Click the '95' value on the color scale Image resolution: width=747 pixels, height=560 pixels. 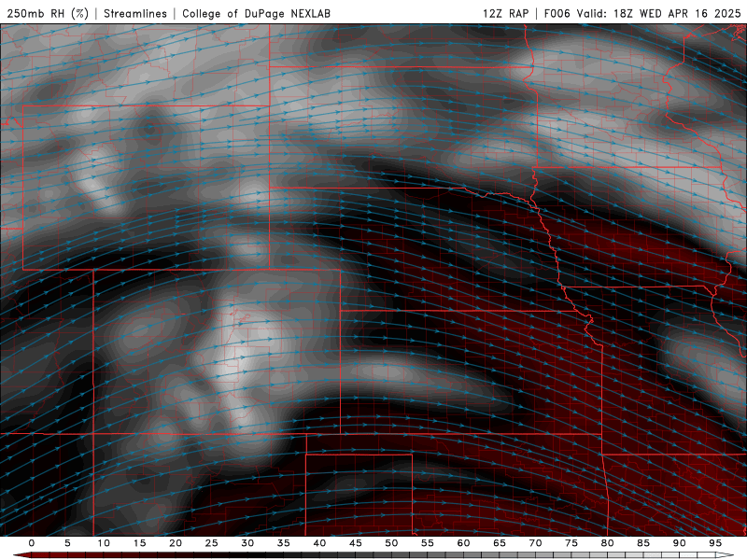pos(715,543)
